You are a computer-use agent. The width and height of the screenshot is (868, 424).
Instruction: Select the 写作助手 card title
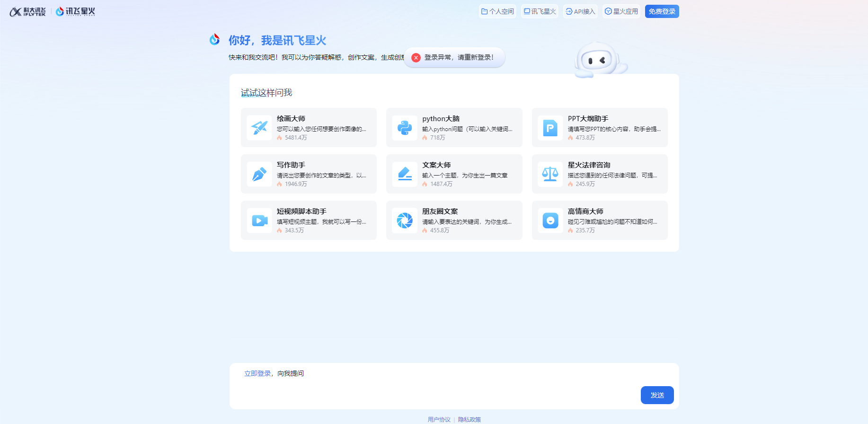click(291, 165)
